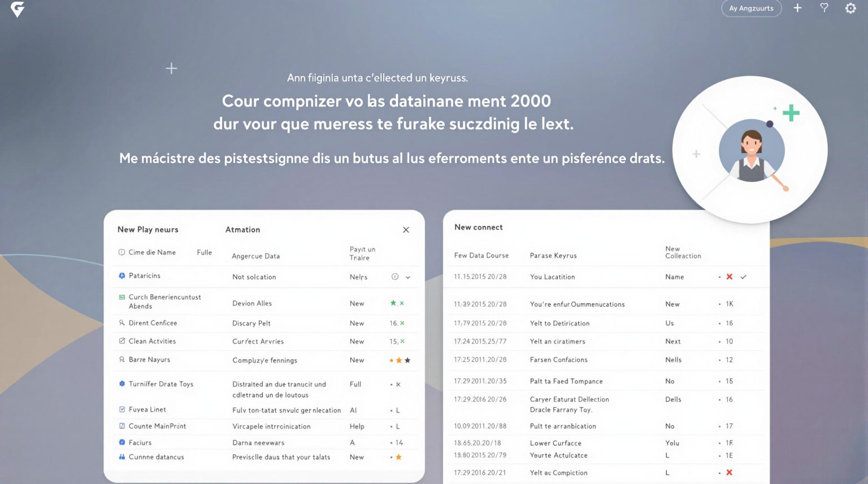Open the lightbulb hints icon in top bar
Image resolution: width=868 pixels, height=484 pixels.
click(x=824, y=8)
